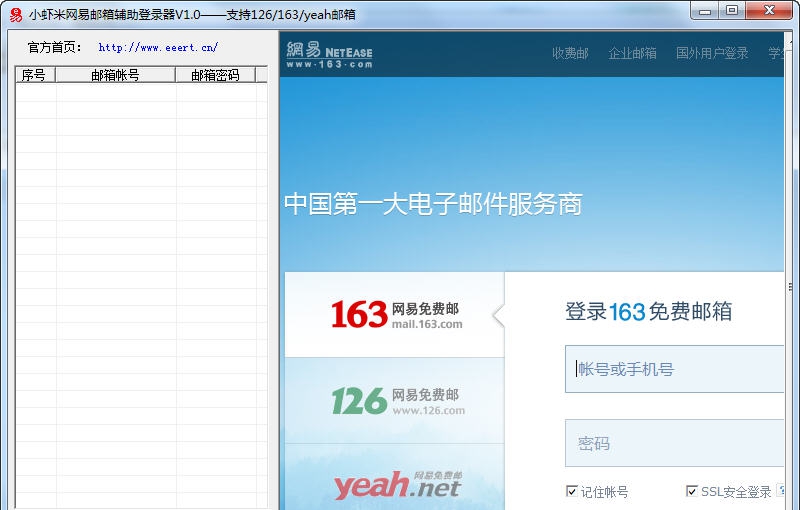Open the official homepage link www.eeert.cn
This screenshot has width=800, height=510.
coord(158,47)
